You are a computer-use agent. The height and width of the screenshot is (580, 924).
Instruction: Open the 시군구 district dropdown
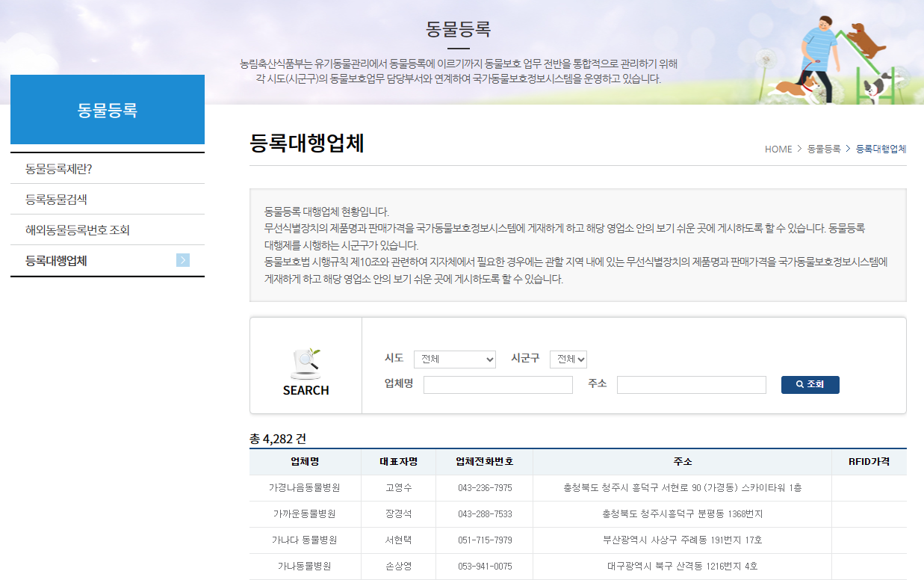pos(568,359)
